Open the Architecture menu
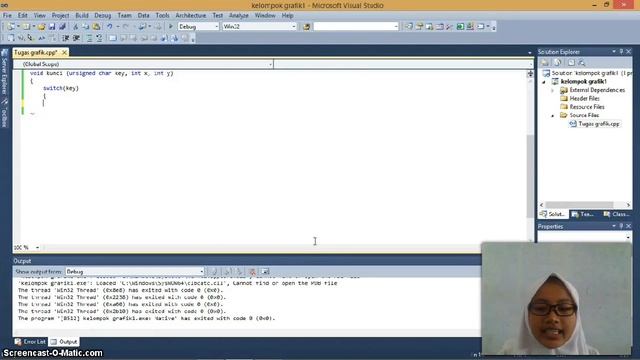 click(191, 16)
